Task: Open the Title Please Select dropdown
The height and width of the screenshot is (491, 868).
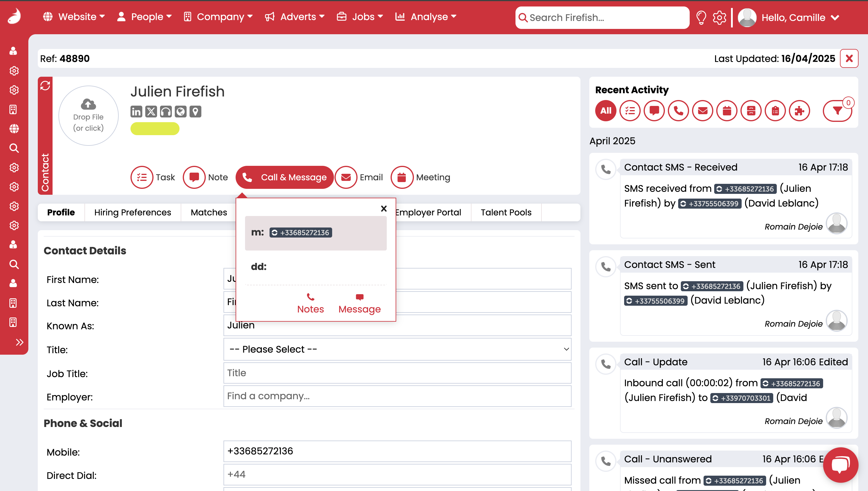Action: click(x=397, y=349)
